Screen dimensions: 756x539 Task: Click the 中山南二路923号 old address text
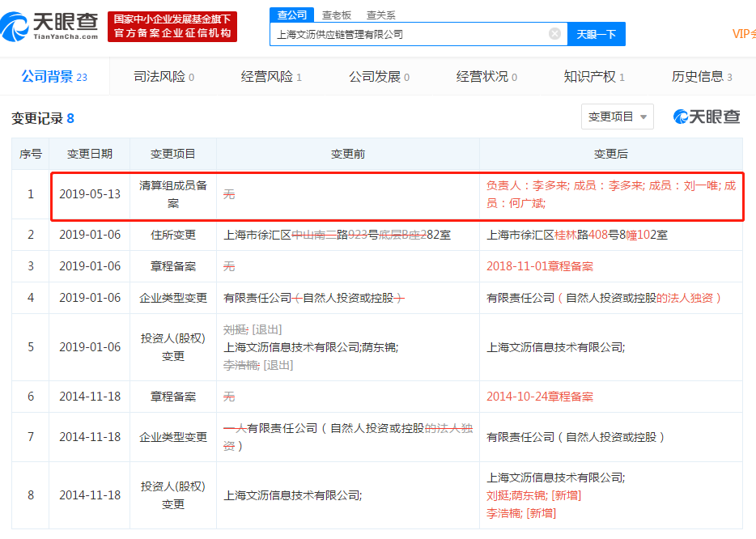335,235
